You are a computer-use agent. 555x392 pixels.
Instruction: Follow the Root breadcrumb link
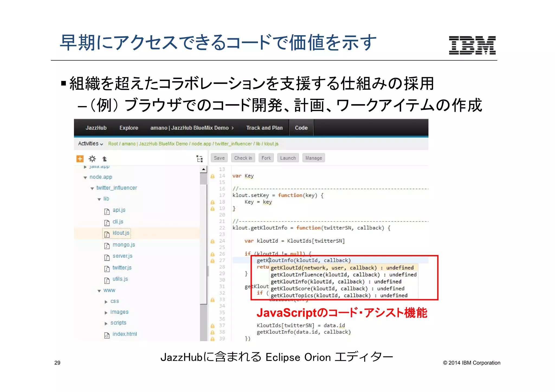(x=113, y=144)
